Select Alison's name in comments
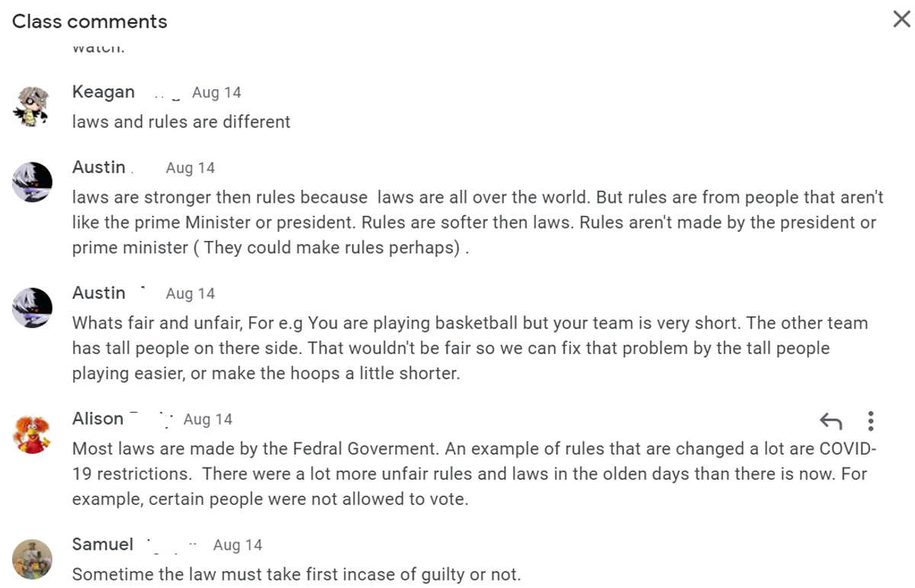 98,419
